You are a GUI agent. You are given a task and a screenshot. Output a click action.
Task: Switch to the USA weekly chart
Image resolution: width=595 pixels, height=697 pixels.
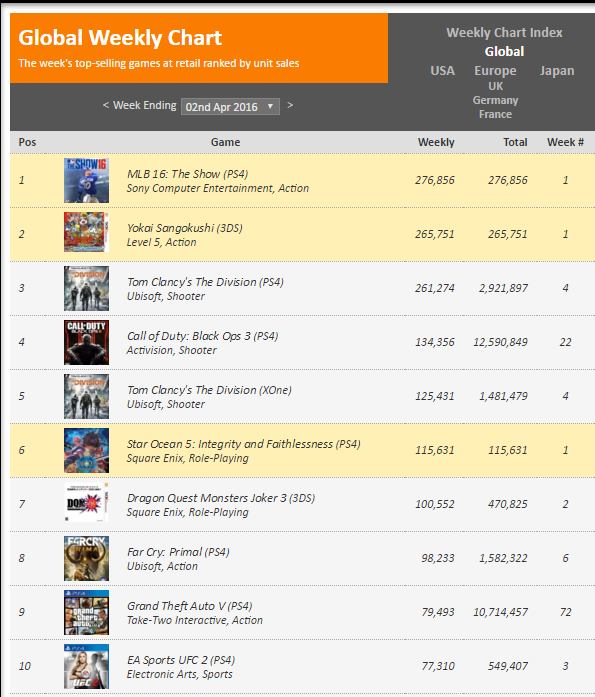point(442,71)
